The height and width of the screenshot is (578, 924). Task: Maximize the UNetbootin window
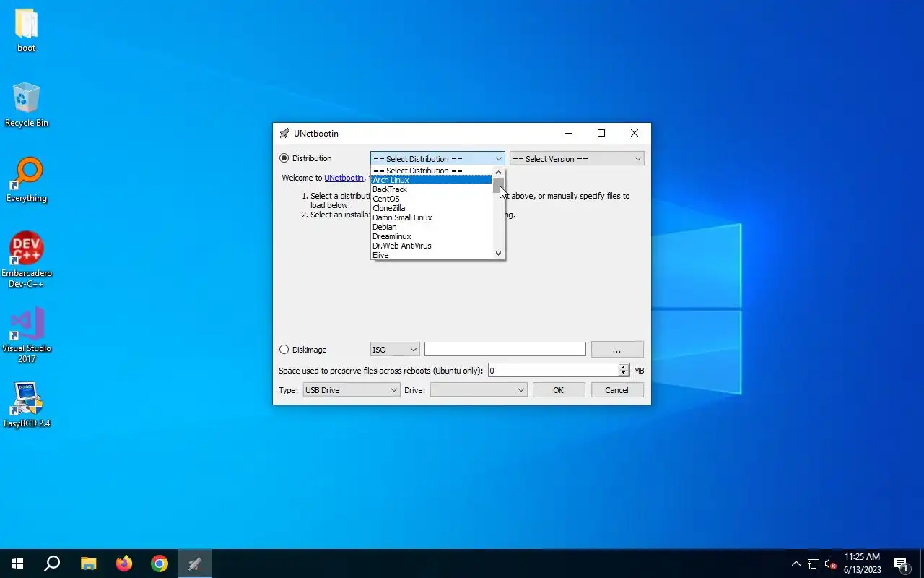tap(601, 133)
